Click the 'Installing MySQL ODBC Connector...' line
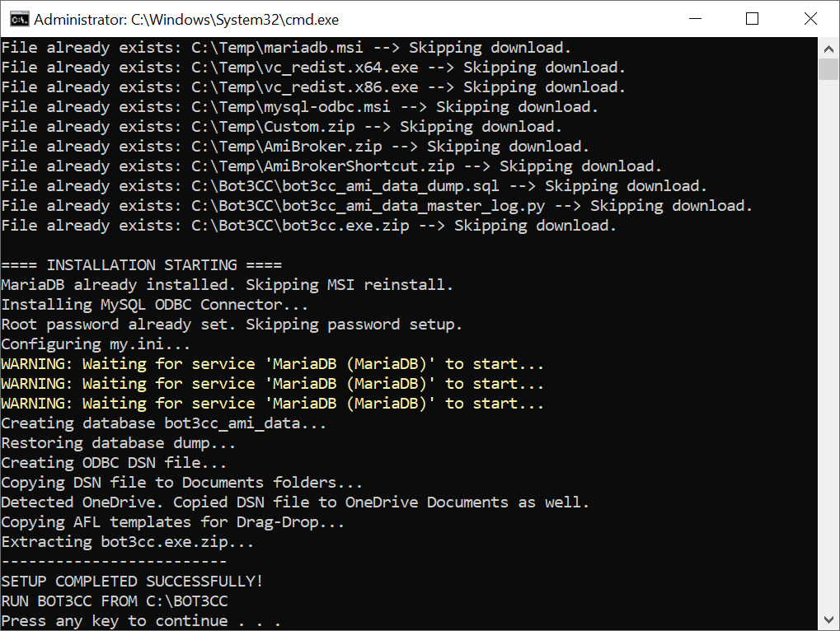The height and width of the screenshot is (631, 840). click(154, 305)
